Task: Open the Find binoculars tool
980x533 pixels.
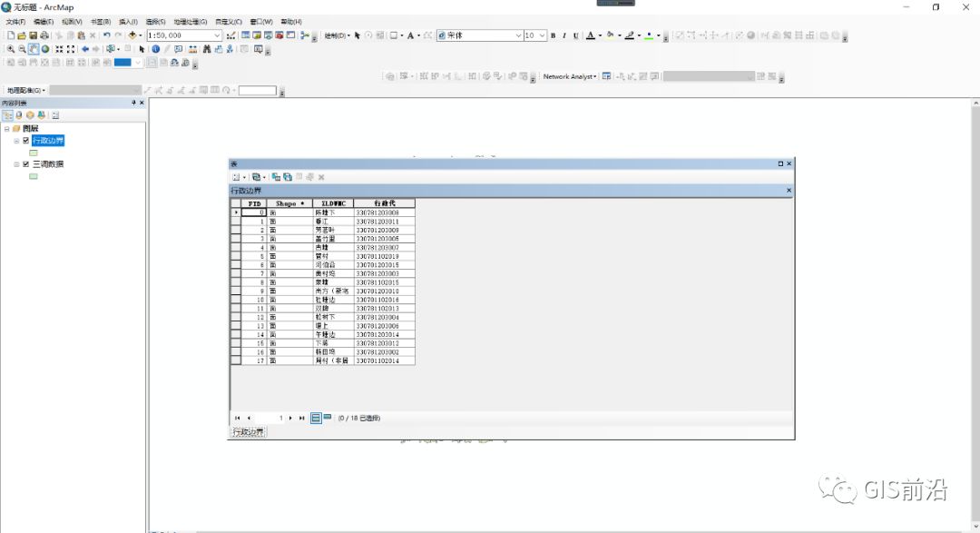Action: 207,49
